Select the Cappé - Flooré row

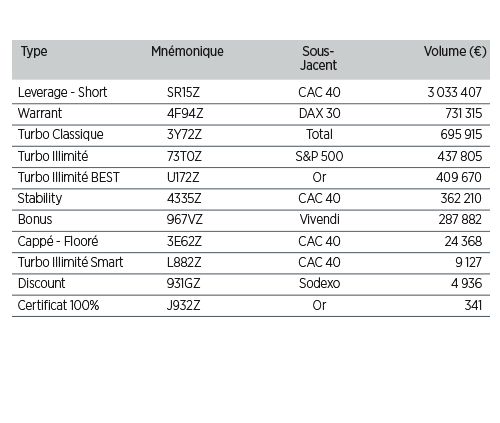pos(251,241)
